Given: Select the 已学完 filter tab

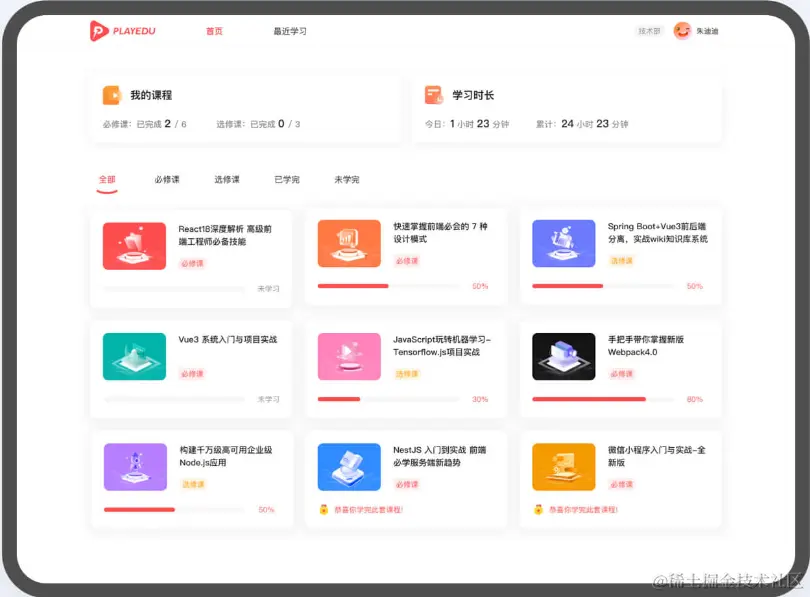Looking at the screenshot, I should click(287, 180).
